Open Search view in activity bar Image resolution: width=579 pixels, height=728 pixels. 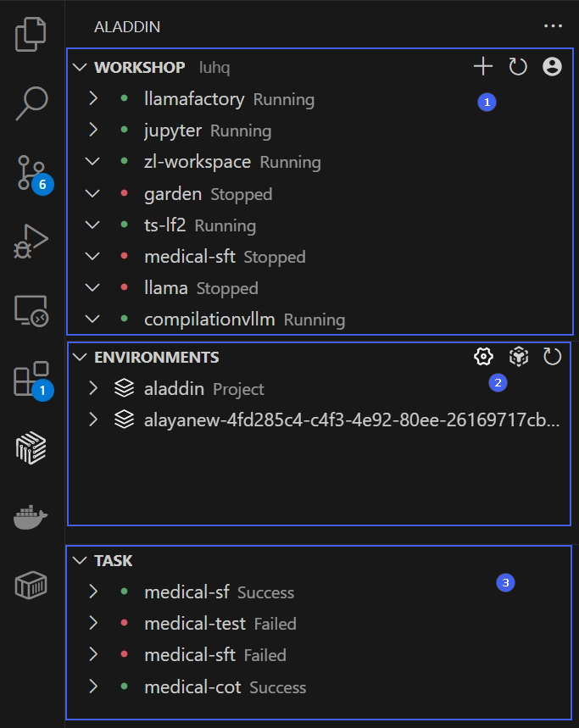coord(31,103)
